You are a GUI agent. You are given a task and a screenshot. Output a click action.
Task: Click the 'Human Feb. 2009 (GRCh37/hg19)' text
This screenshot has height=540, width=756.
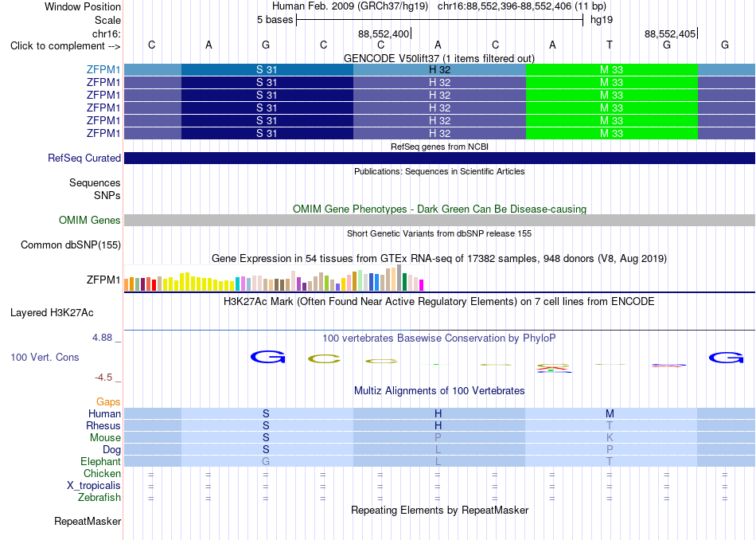pos(350,6)
